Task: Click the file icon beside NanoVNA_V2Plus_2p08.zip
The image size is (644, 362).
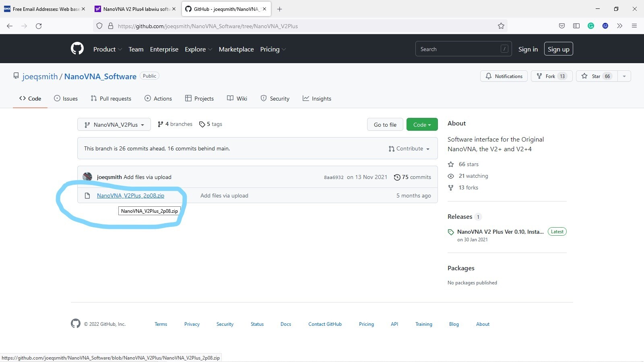Action: (x=87, y=195)
